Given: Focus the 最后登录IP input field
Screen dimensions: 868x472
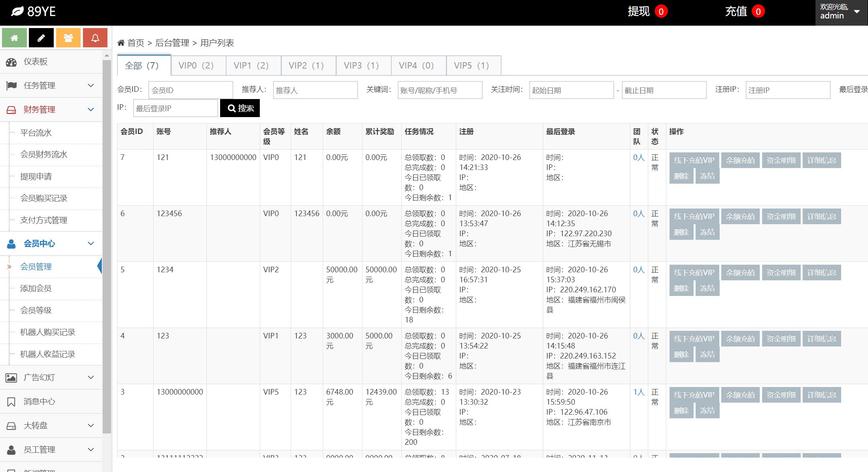Looking at the screenshot, I should [x=176, y=108].
